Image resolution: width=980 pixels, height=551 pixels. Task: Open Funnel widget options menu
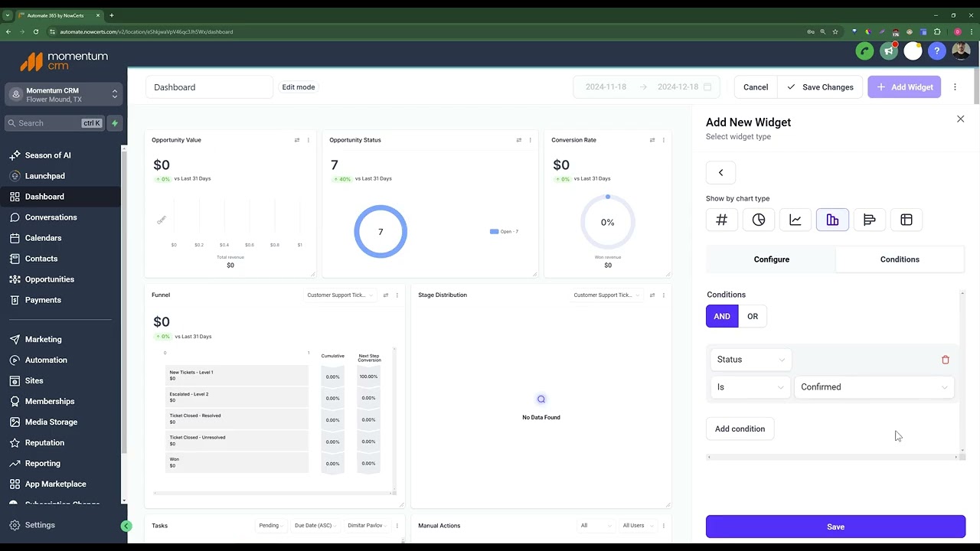(x=397, y=295)
